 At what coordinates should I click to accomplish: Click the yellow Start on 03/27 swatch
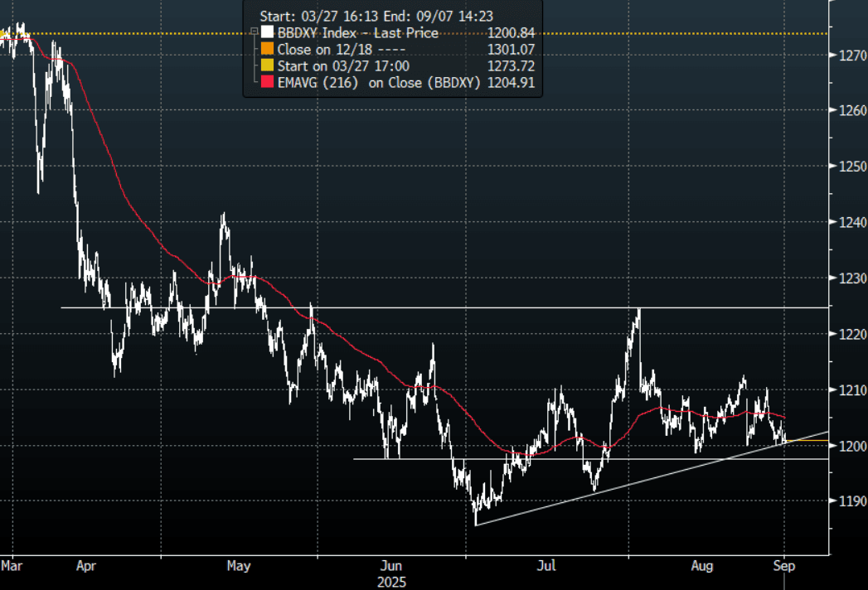coord(267,66)
